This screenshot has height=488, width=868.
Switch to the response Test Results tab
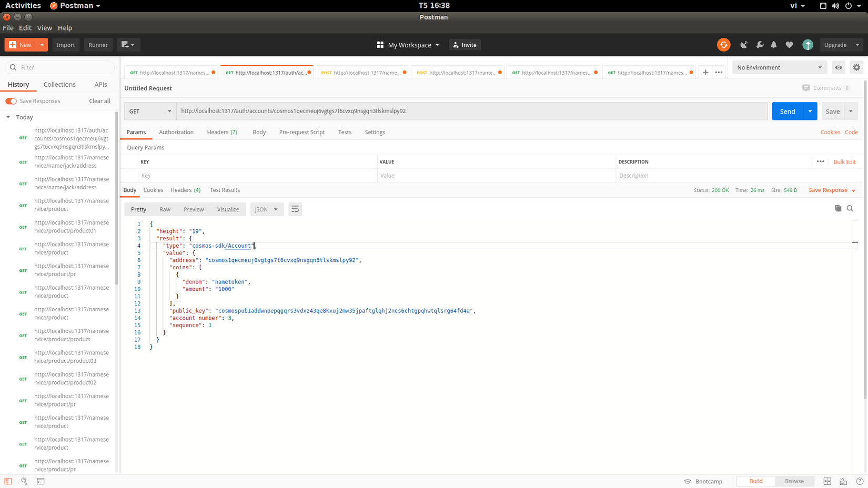(x=225, y=190)
